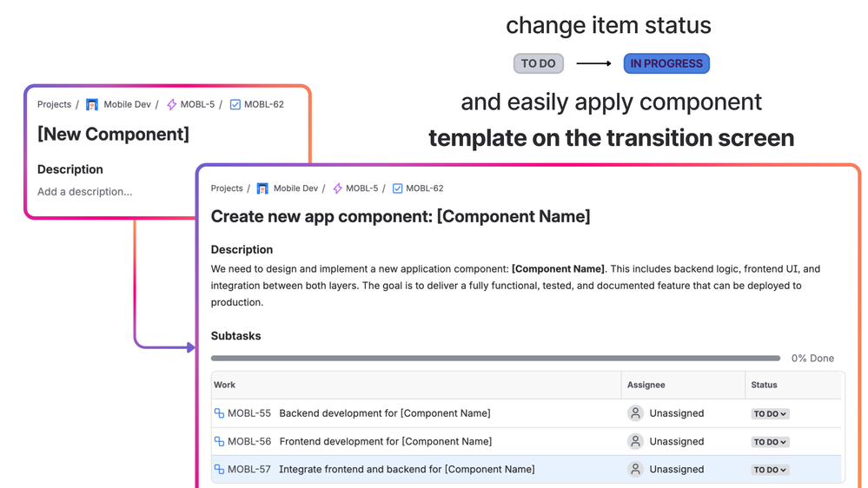Click the subtask icon beside MOBL-56

[x=219, y=441]
